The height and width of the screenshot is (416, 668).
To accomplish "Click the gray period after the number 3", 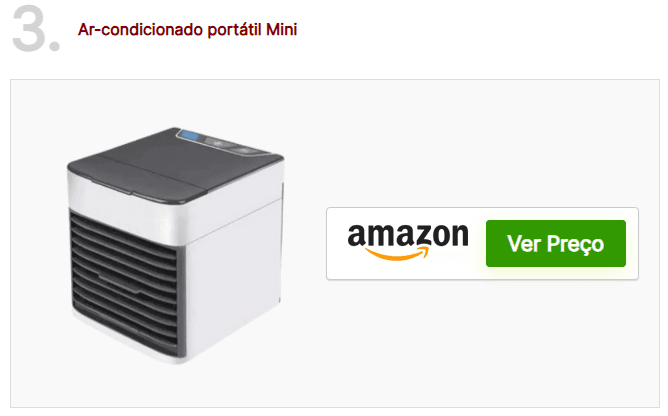I will click(55, 46).
